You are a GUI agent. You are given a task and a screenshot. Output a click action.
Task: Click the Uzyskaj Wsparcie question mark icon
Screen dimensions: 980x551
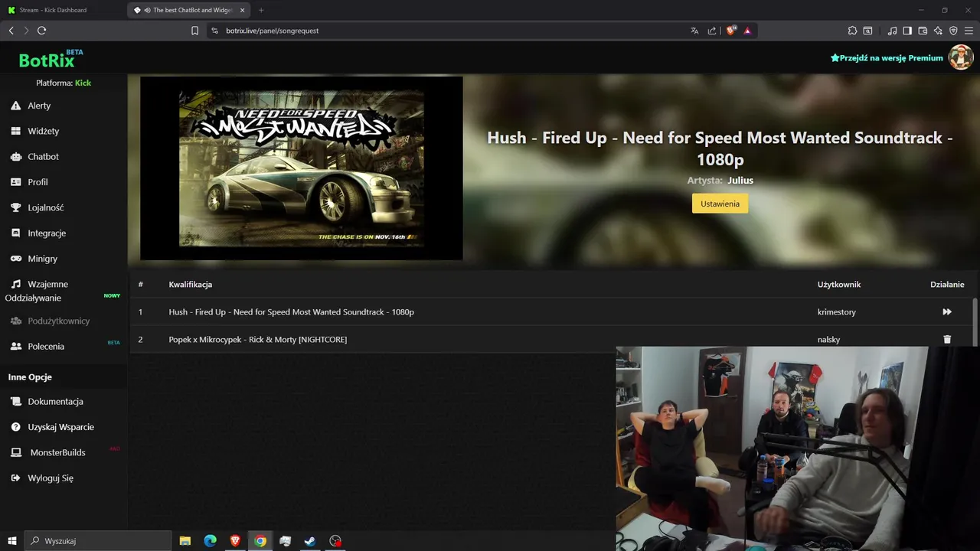pos(15,427)
